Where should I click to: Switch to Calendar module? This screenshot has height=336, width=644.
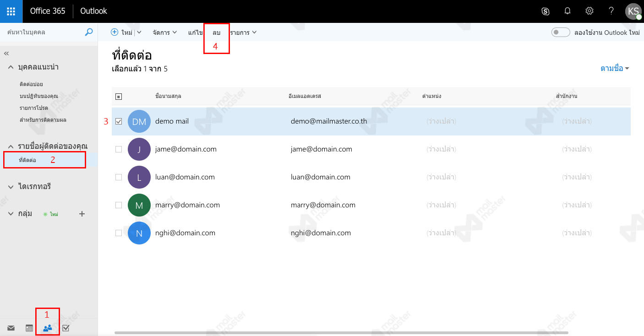point(29,328)
